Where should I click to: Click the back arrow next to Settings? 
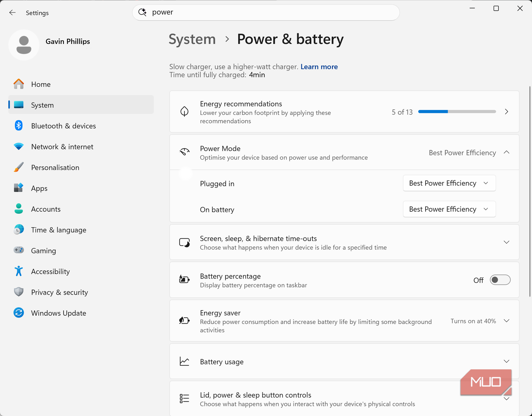click(12, 13)
